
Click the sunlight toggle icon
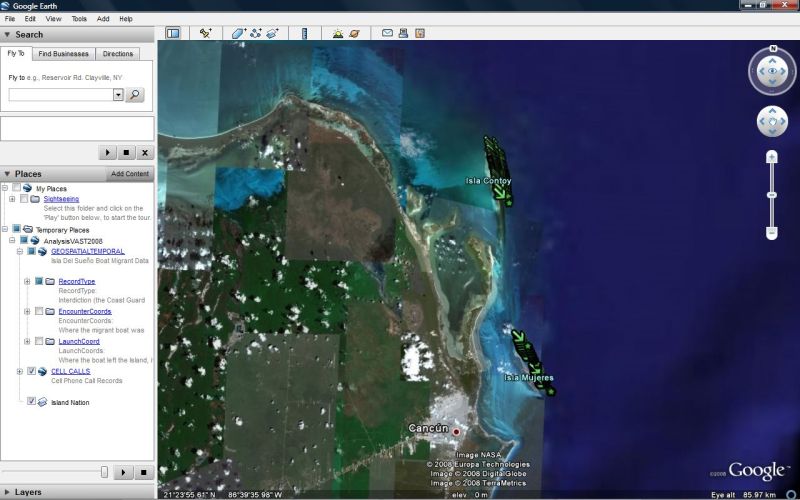338,33
